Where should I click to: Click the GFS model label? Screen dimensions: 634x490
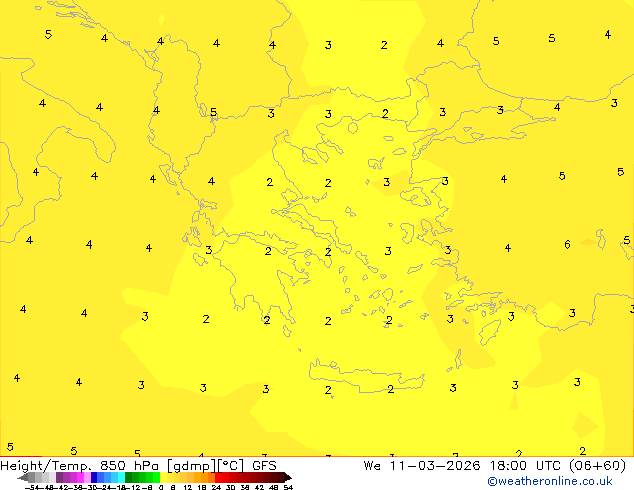[x=264, y=466]
